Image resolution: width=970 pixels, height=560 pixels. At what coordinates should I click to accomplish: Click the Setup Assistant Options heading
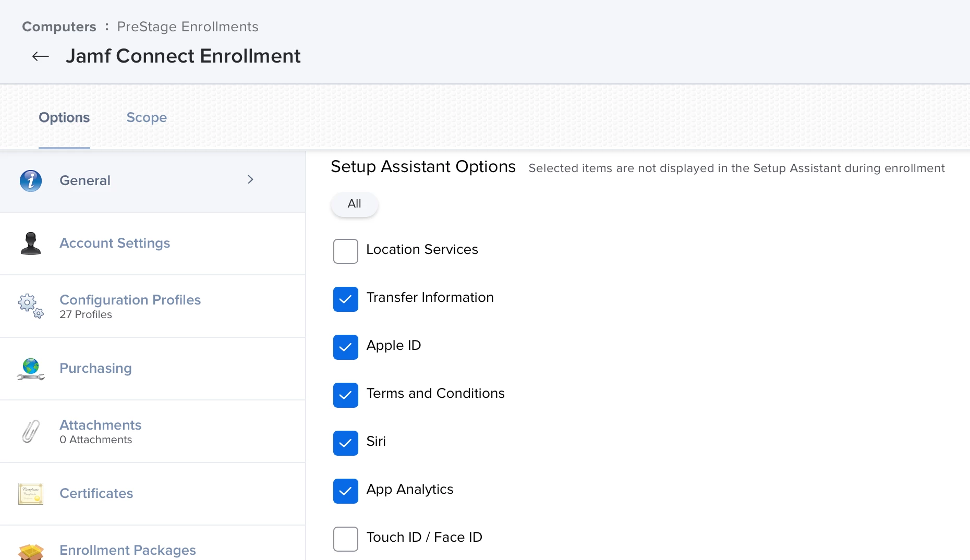pyautogui.click(x=423, y=166)
